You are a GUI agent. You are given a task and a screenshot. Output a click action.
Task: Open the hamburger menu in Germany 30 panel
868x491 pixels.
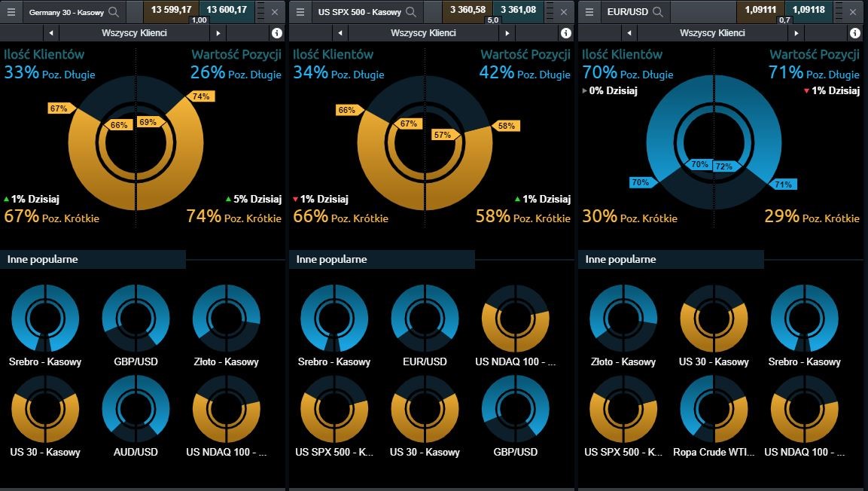pos(11,12)
